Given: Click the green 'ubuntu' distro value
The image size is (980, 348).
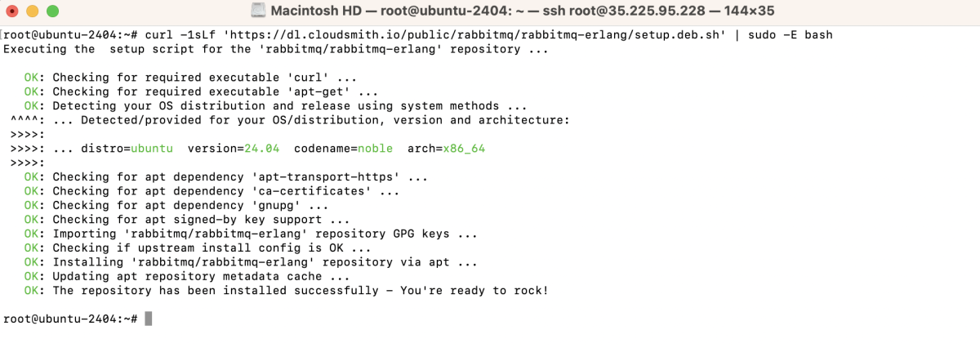Looking at the screenshot, I should coord(152,149).
